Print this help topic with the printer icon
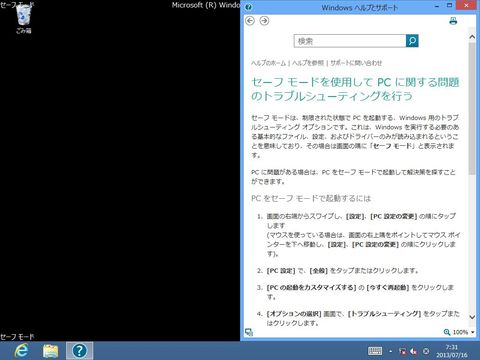This screenshot has height=360, width=480. 453,21
